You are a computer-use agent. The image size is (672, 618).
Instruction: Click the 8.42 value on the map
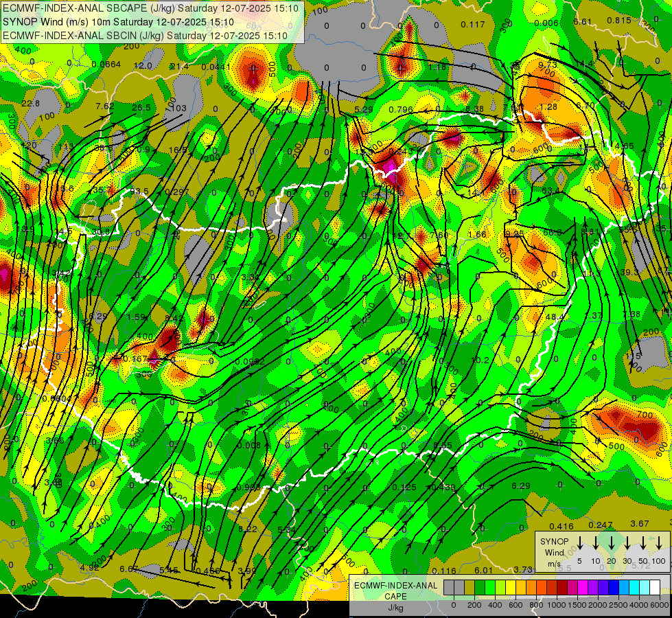pyautogui.click(x=174, y=318)
